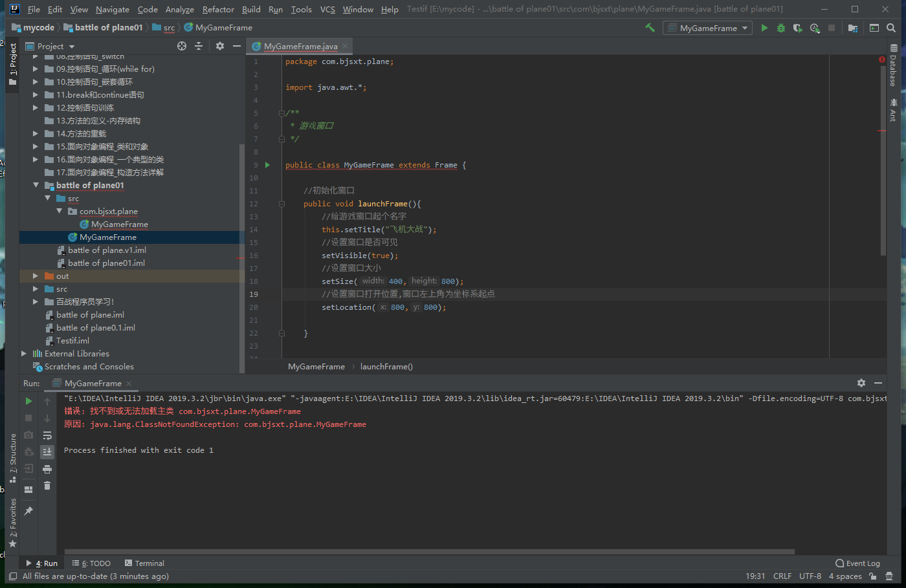Image resolution: width=906 pixels, height=588 pixels.
Task: Restore layout icon in Run panel
Action: point(28,490)
